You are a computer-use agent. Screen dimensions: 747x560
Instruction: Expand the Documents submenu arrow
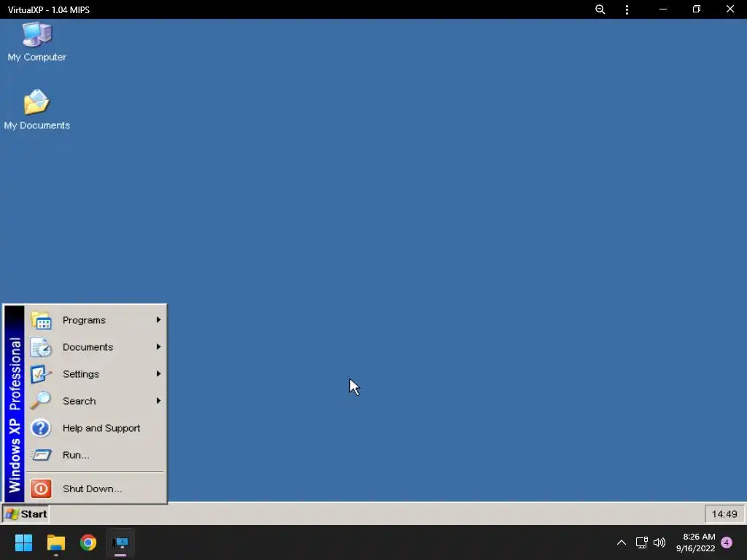(158, 346)
